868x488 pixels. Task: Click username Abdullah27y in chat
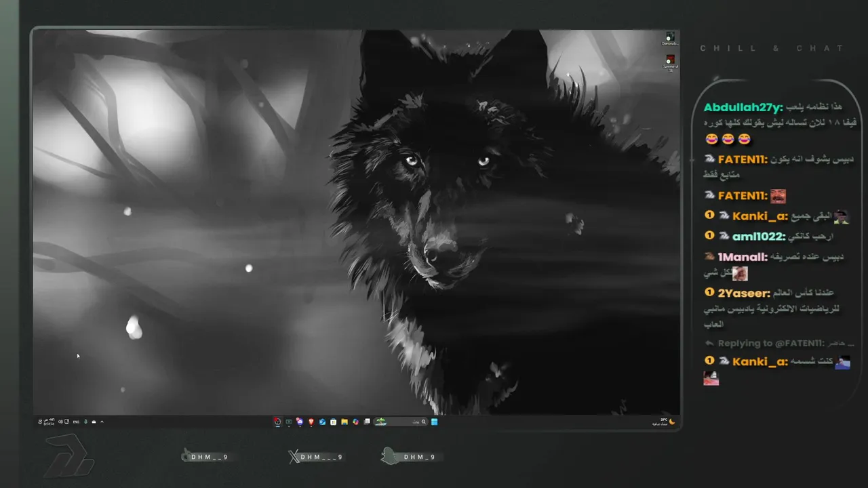(743, 107)
